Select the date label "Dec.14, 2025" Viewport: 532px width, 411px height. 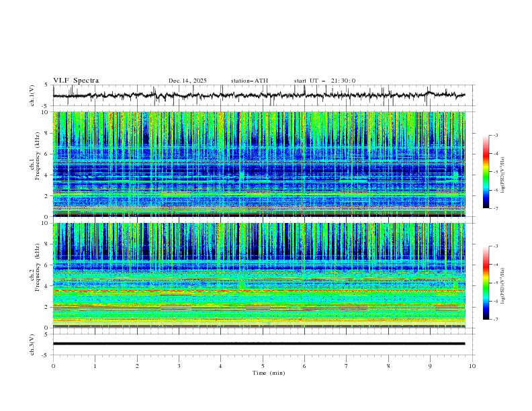tap(187, 81)
